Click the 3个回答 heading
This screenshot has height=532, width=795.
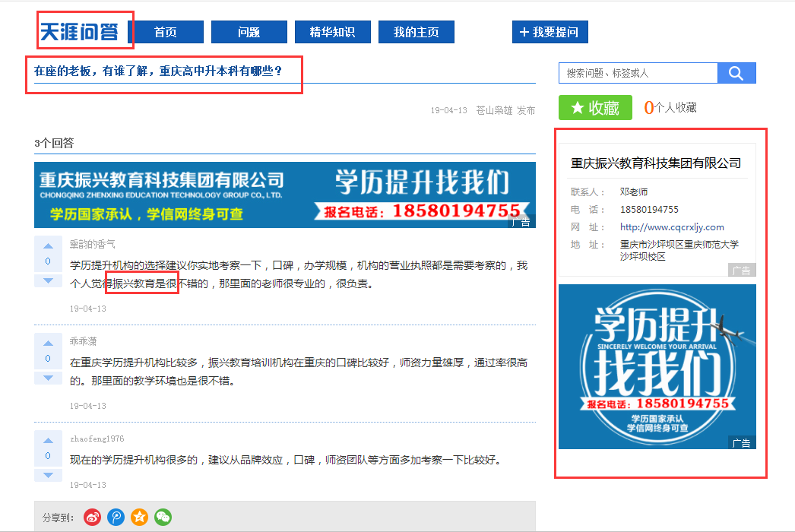[54, 143]
